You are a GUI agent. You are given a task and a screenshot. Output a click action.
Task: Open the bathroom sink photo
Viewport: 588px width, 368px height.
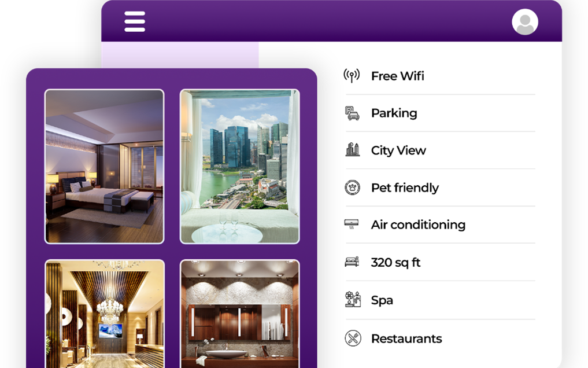coord(239,314)
